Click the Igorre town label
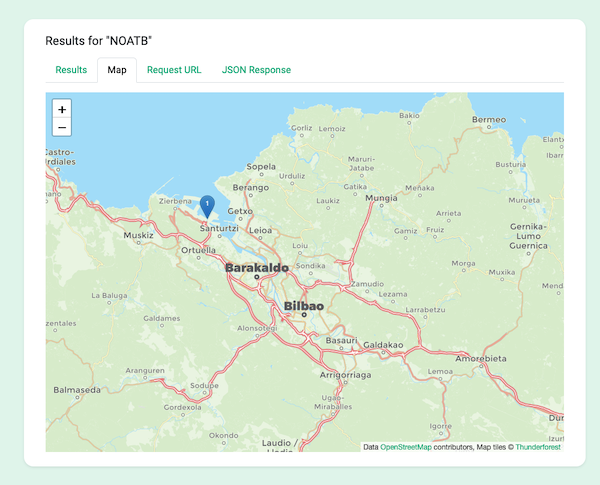 pyautogui.click(x=440, y=426)
